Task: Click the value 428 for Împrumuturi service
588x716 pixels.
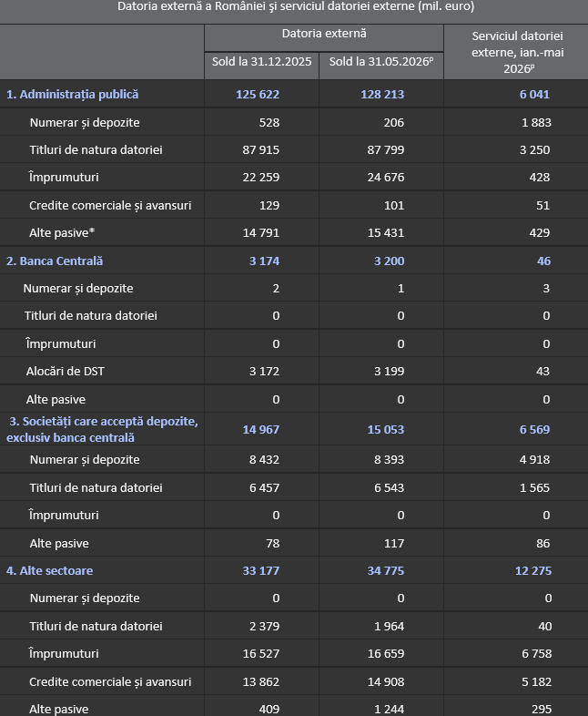Action: (x=540, y=177)
